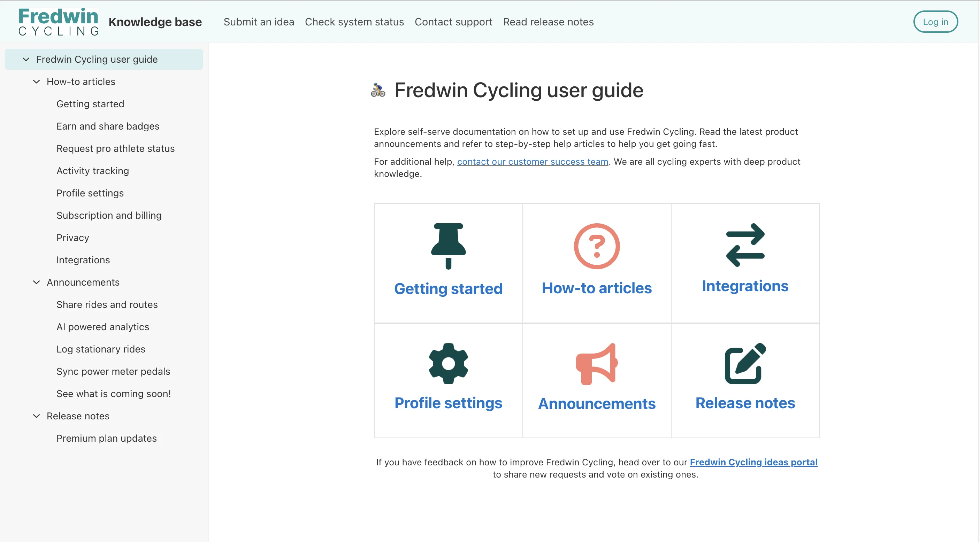Open the contact our customer success team link
980x542 pixels.
pos(533,162)
